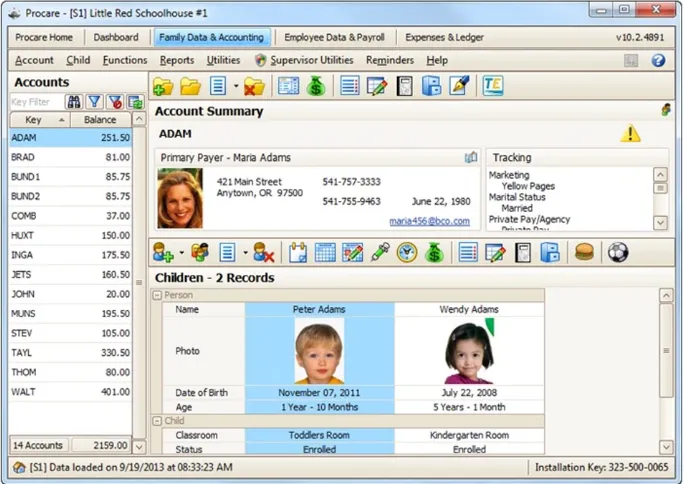The height and width of the screenshot is (484, 684).
Task: Click the delete account folder icon
Action: pos(254,86)
